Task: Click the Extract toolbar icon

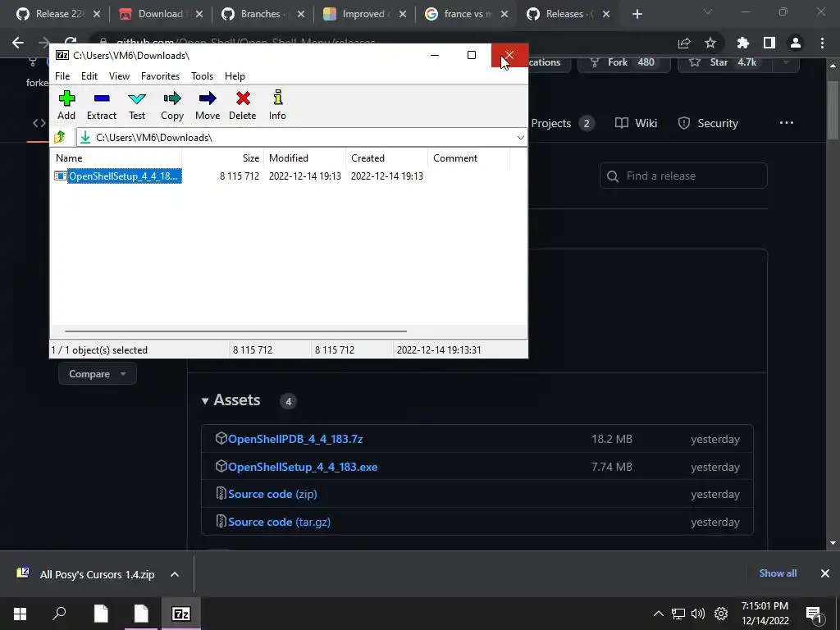Action: [x=101, y=106]
